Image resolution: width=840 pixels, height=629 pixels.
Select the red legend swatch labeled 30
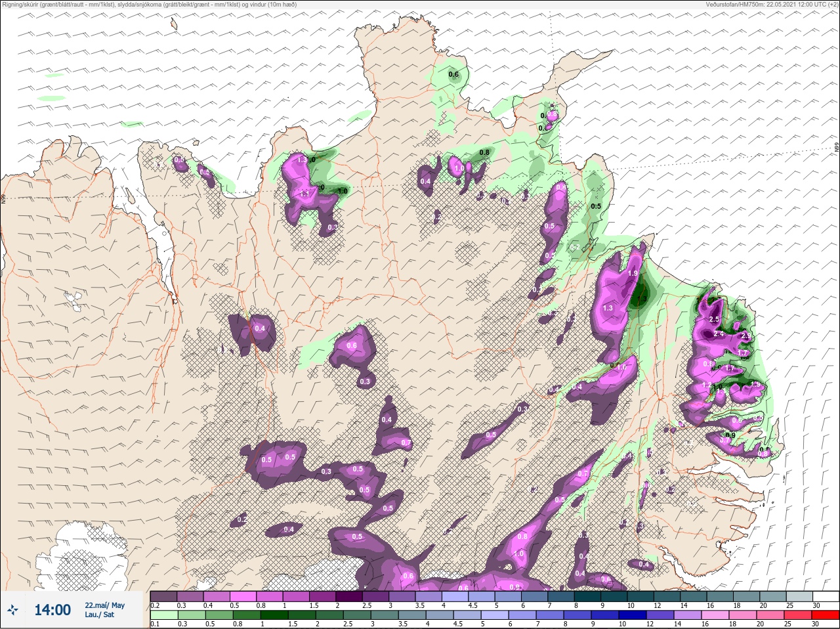point(826,615)
